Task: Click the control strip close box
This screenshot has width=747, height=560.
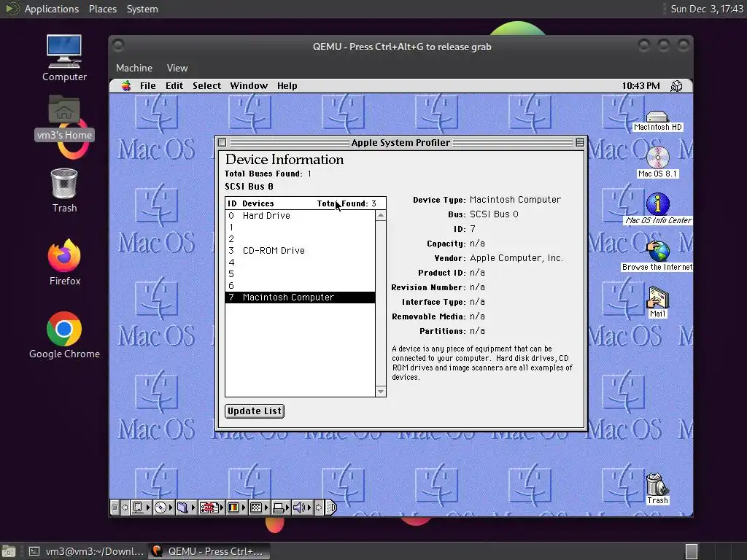Action: pyautogui.click(x=115, y=507)
